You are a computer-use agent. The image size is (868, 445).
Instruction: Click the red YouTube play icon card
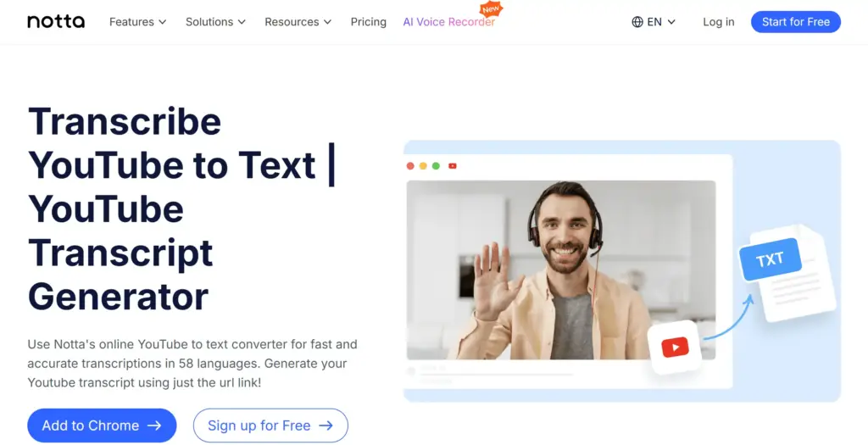675,348
